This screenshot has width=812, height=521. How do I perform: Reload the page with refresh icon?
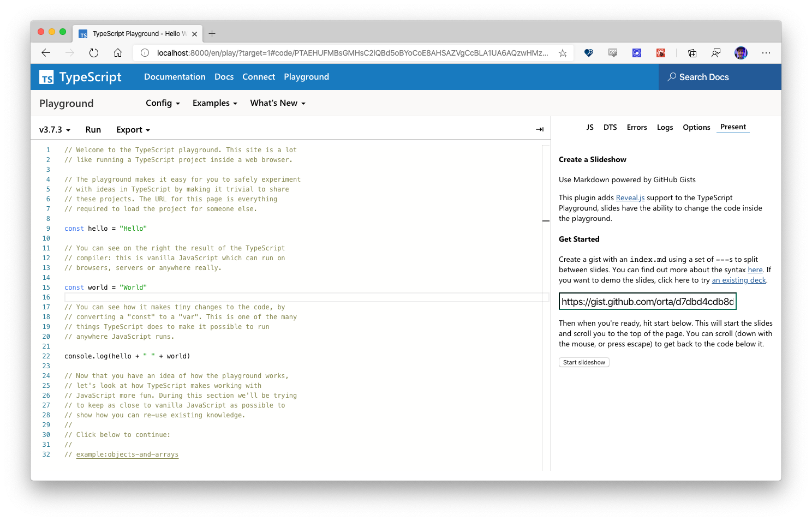[x=94, y=53]
